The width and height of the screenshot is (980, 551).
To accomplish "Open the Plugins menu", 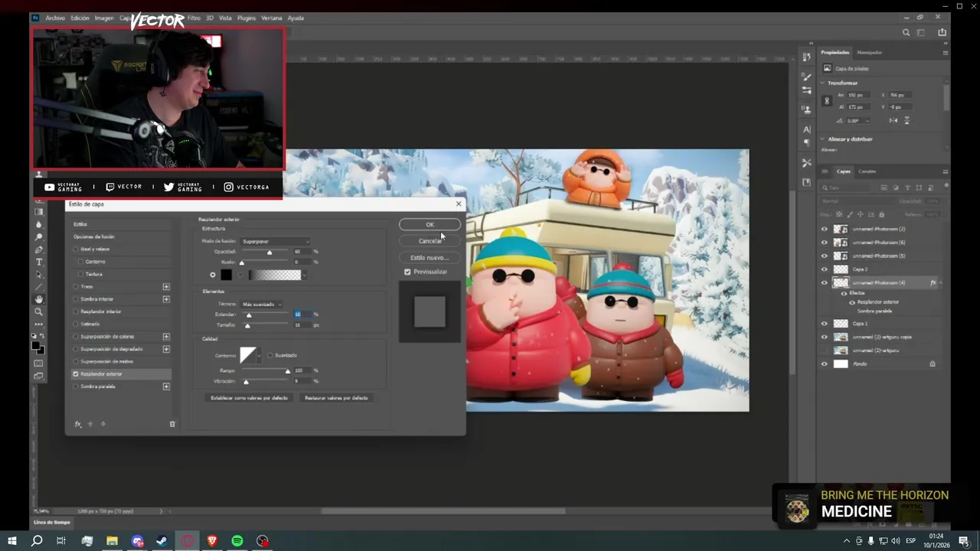I will click(247, 18).
